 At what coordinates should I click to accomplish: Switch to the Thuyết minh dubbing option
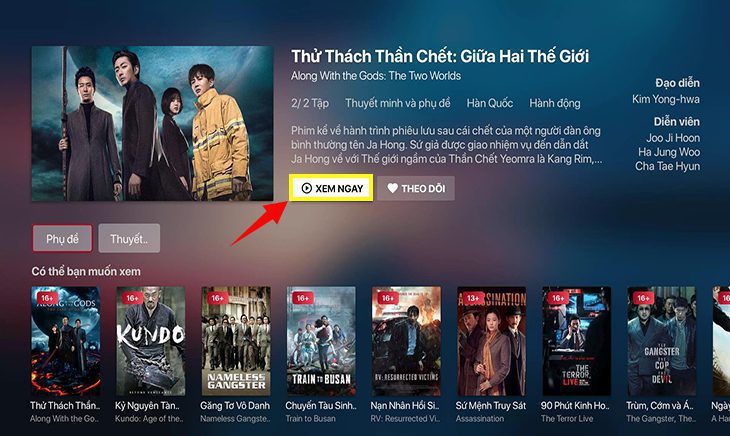tap(129, 238)
